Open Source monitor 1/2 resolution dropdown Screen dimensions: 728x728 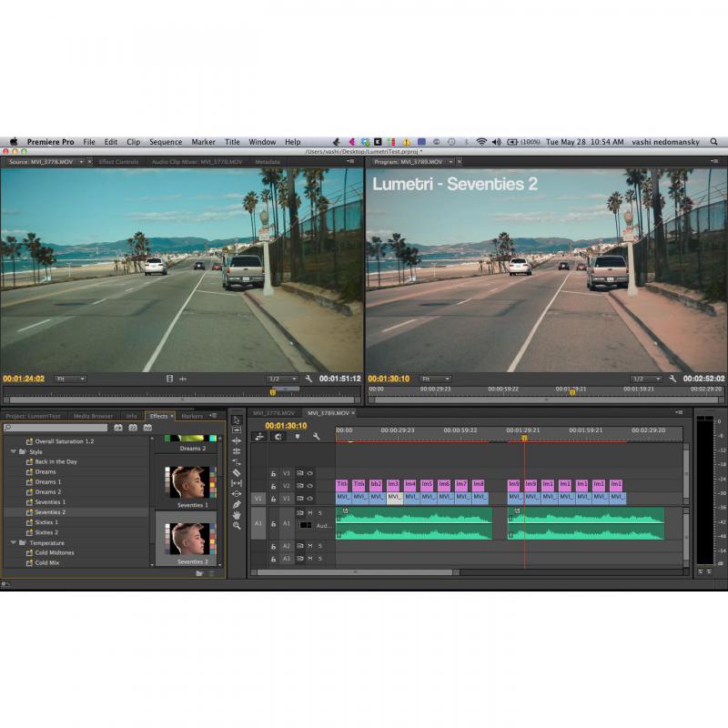coord(282,379)
